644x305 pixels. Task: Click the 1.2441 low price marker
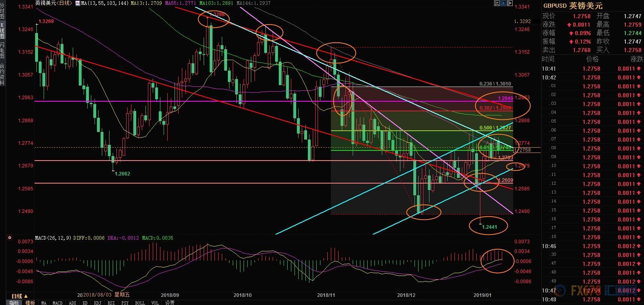490,227
